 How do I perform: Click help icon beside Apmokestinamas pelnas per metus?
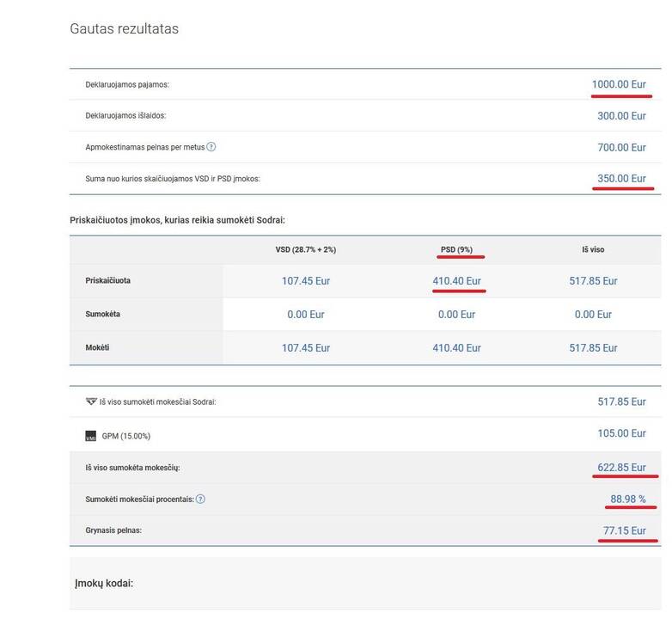(x=211, y=147)
